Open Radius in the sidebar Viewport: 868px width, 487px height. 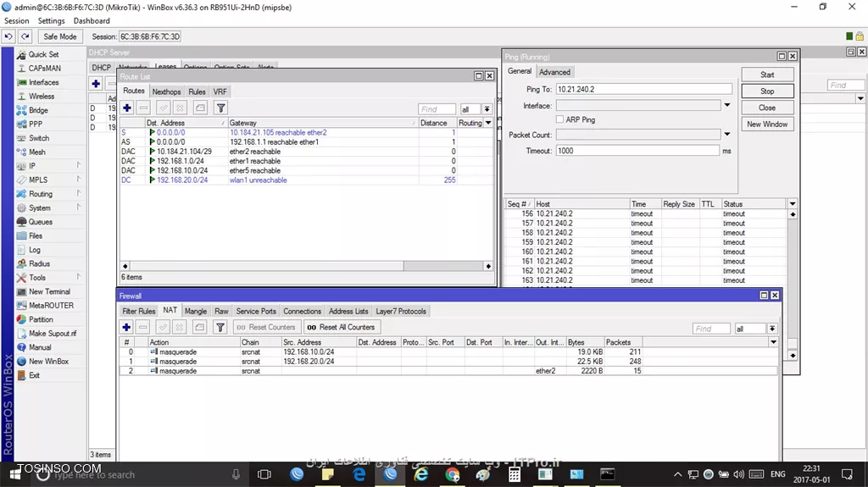click(x=39, y=263)
